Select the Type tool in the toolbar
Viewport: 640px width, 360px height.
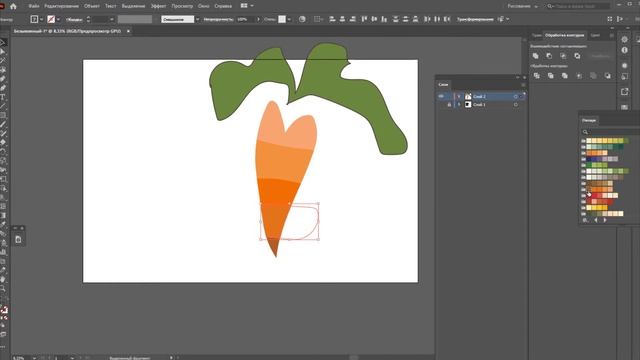pos(2,97)
